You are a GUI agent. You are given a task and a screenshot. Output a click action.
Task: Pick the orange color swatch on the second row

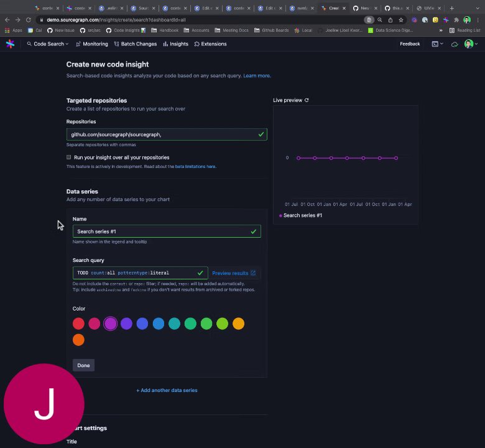[78, 340]
